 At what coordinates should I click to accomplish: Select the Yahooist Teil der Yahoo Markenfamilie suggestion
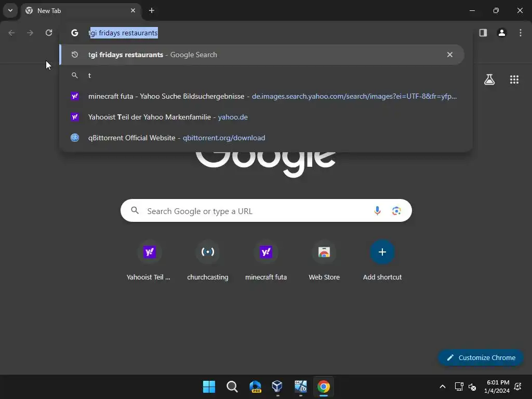click(x=262, y=117)
